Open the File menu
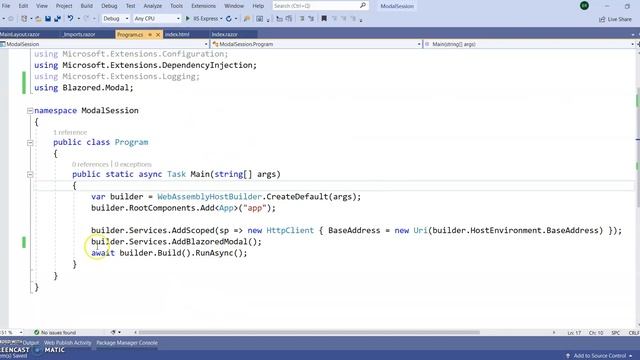 (x=6, y=6)
